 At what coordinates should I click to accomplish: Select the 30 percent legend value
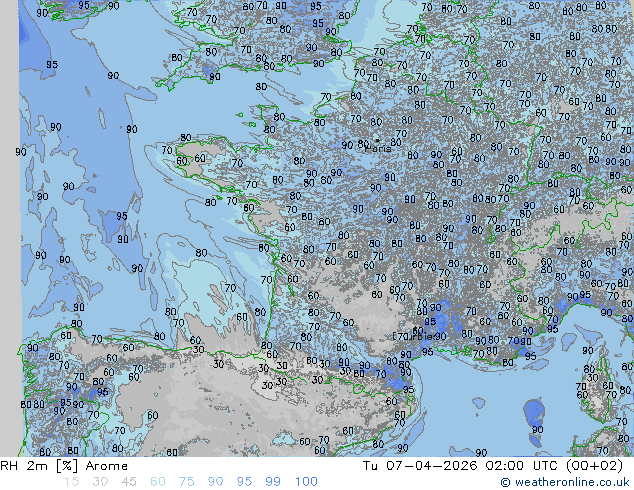100,482
